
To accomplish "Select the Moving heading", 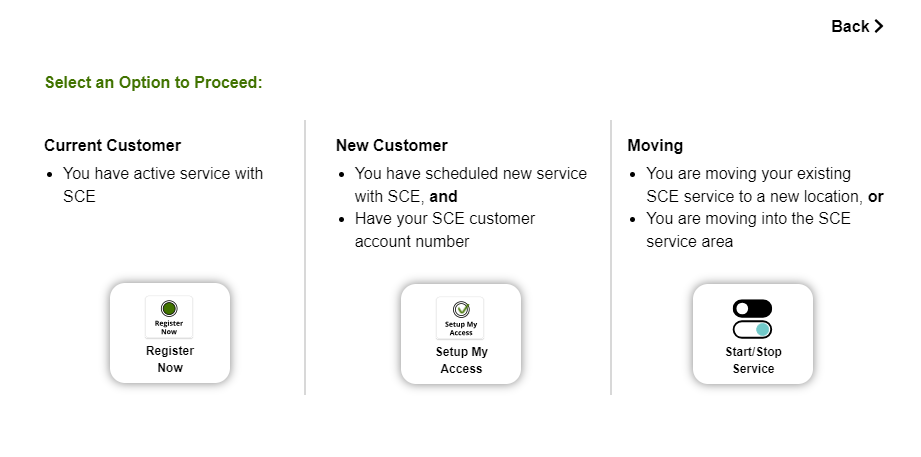I will click(x=655, y=146).
